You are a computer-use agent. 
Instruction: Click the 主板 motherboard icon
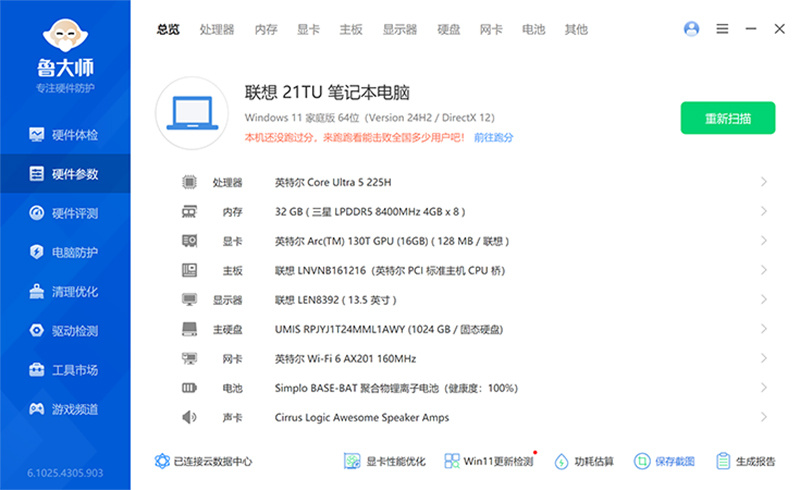189,270
